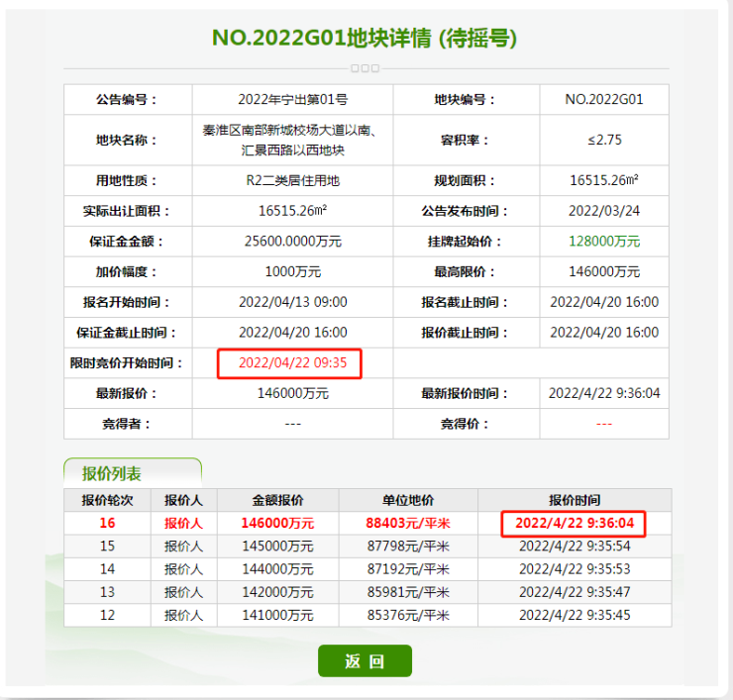Click the red dashes beside 竞得价

pyautogui.click(x=603, y=424)
